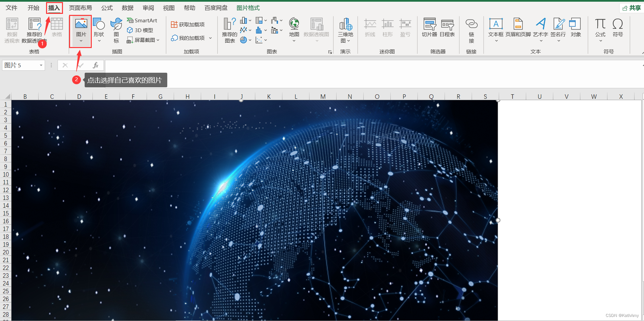Image resolution: width=644 pixels, height=321 pixels.
Task: Select row header 15
Action: point(6,213)
